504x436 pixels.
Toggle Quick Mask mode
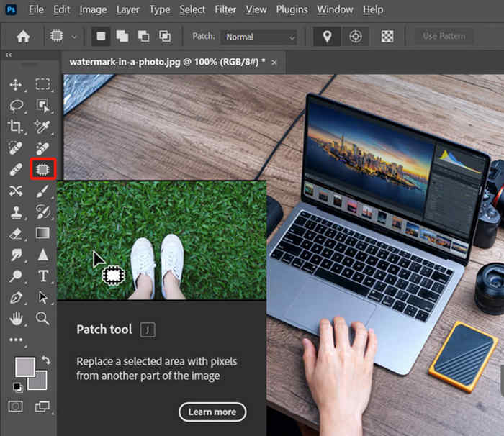point(16,407)
